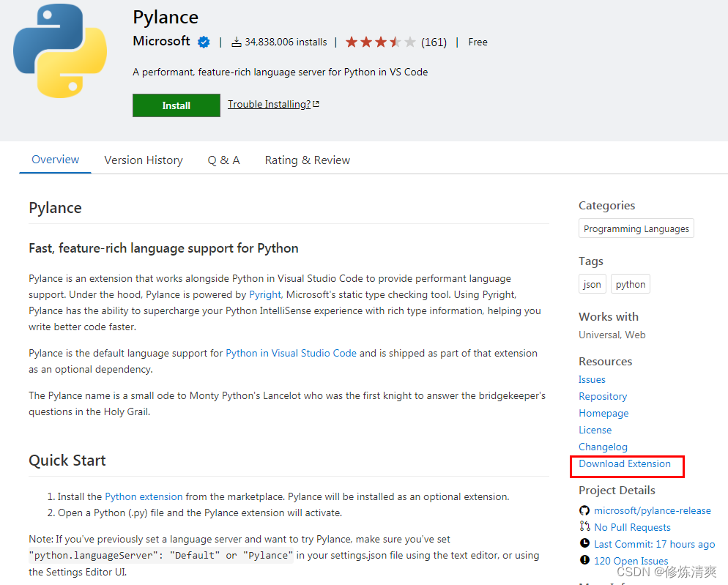
Task: Open the Pyright link in description
Action: click(x=265, y=295)
